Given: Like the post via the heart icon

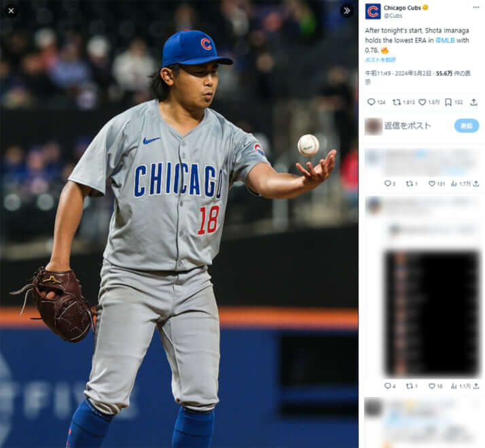Looking at the screenshot, I should tap(423, 102).
